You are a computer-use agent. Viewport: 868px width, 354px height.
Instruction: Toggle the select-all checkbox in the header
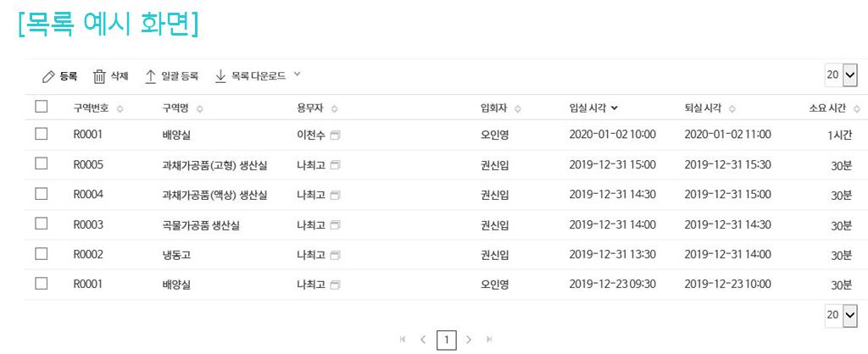pos(41,107)
